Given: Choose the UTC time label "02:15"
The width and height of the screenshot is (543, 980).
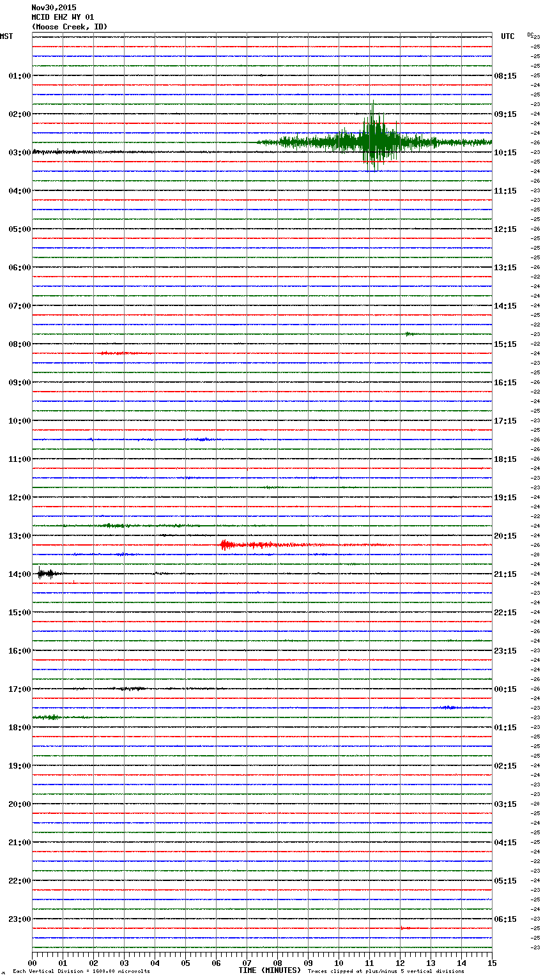Looking at the screenshot, I should point(505,766).
